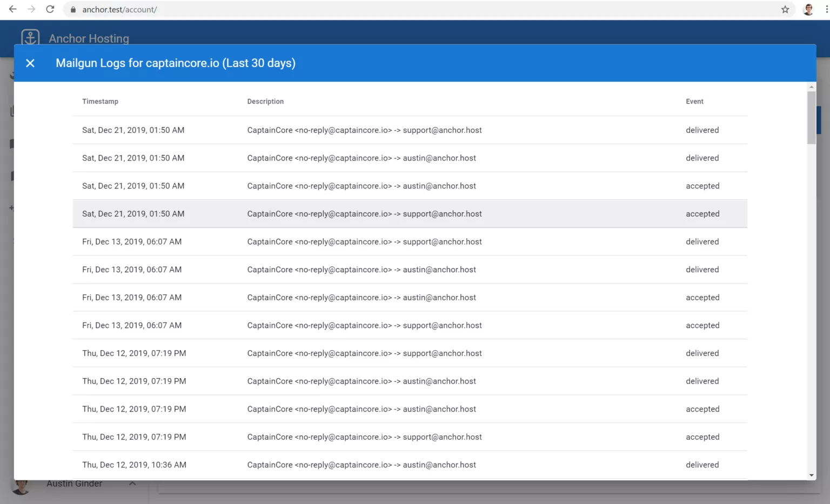This screenshot has width=830, height=504.
Task: Click the Event column header
Action: point(694,101)
